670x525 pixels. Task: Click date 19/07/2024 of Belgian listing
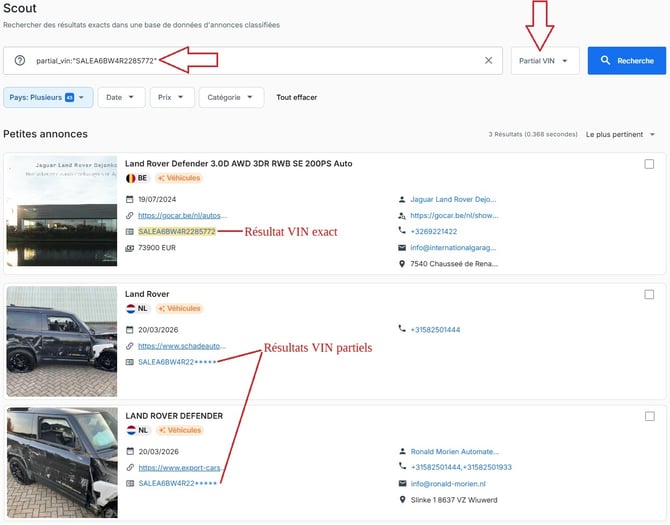pyautogui.click(x=157, y=199)
